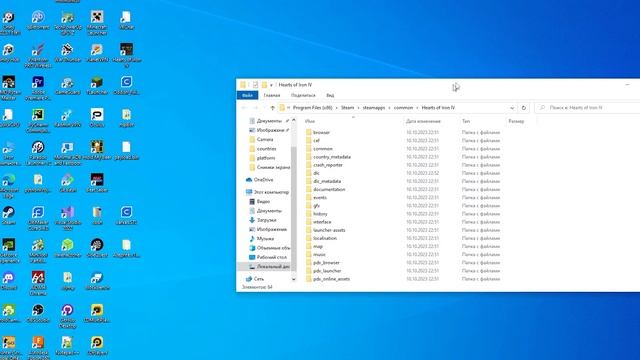Open the Steam desktop shortcut
This screenshot has height=360, width=640.
click(x=9, y=216)
